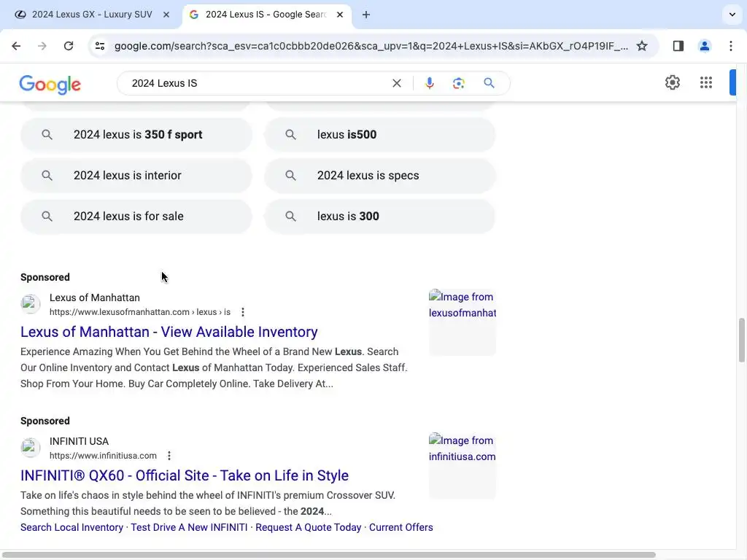Click image from infinitiusa.com thumbnail

click(462, 466)
